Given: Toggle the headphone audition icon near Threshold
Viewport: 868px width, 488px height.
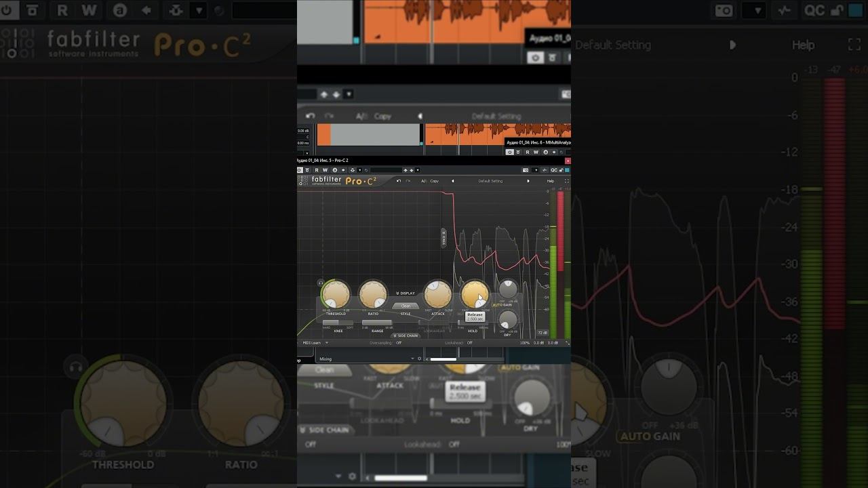Looking at the screenshot, I should (x=321, y=282).
